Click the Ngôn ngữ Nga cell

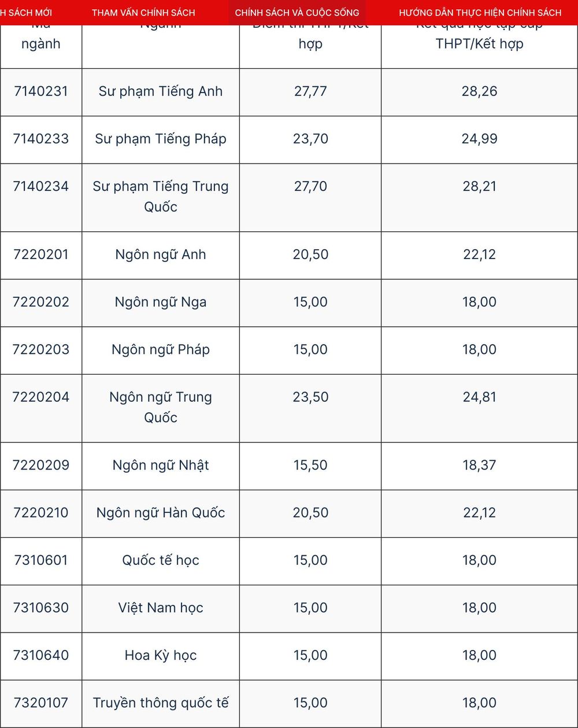pos(161,302)
